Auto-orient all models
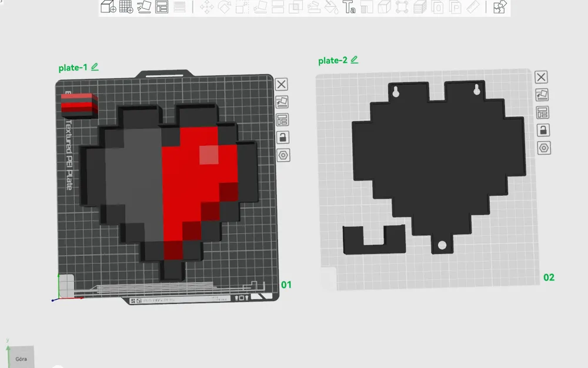 pos(144,9)
